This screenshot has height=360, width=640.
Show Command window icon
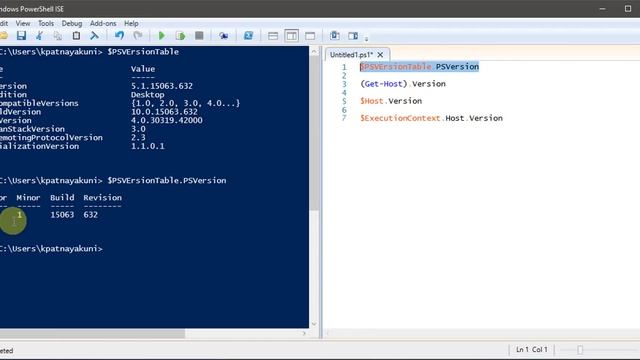(x=335, y=36)
